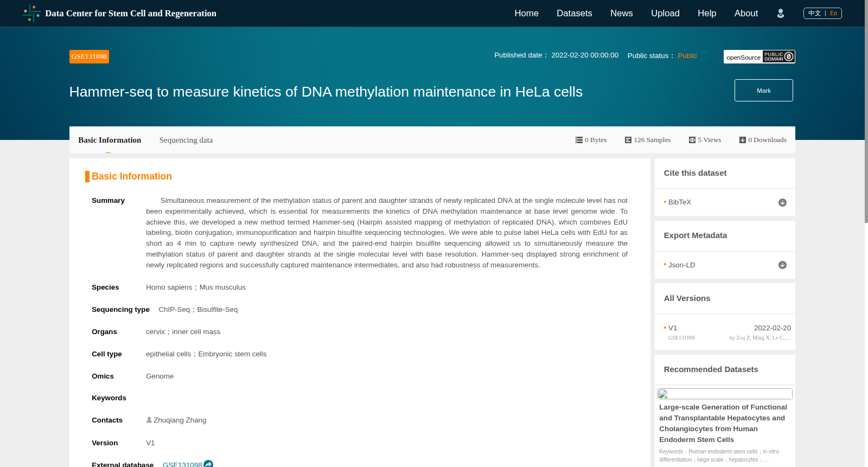Image resolution: width=868 pixels, height=467 pixels.
Task: Click the Recommended Datasets heading
Action: (711, 369)
